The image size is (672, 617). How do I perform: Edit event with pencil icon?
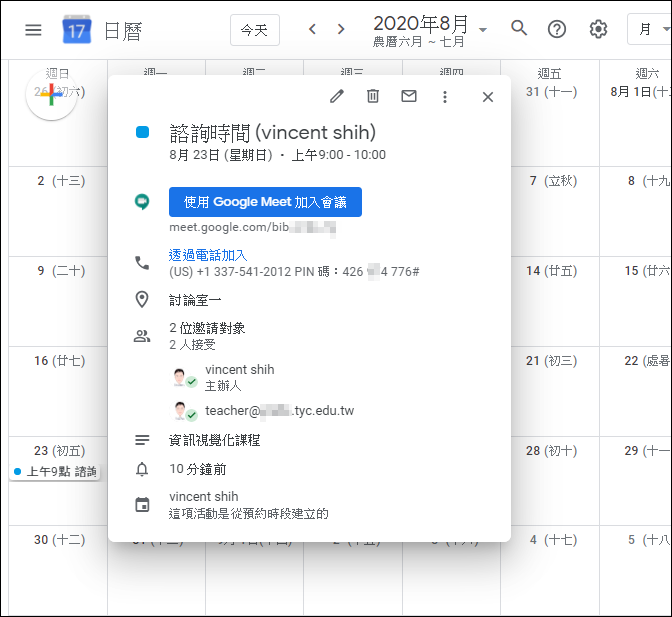tap(337, 96)
